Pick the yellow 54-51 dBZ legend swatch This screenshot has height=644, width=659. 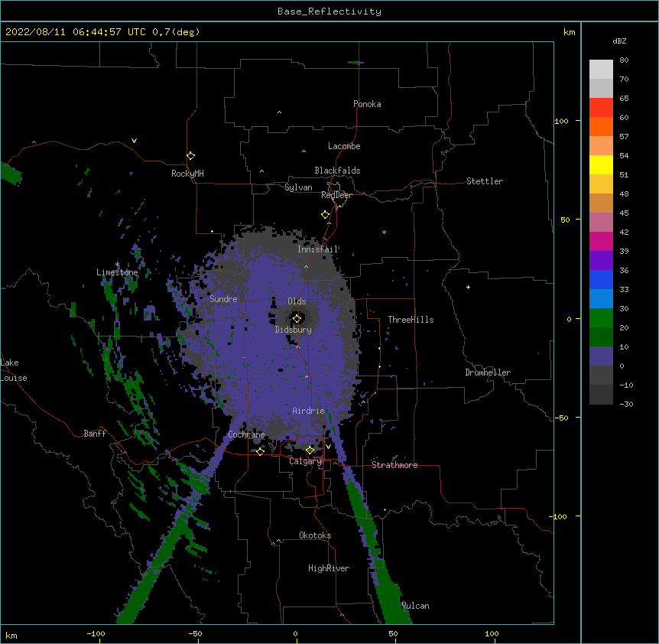pos(601,164)
